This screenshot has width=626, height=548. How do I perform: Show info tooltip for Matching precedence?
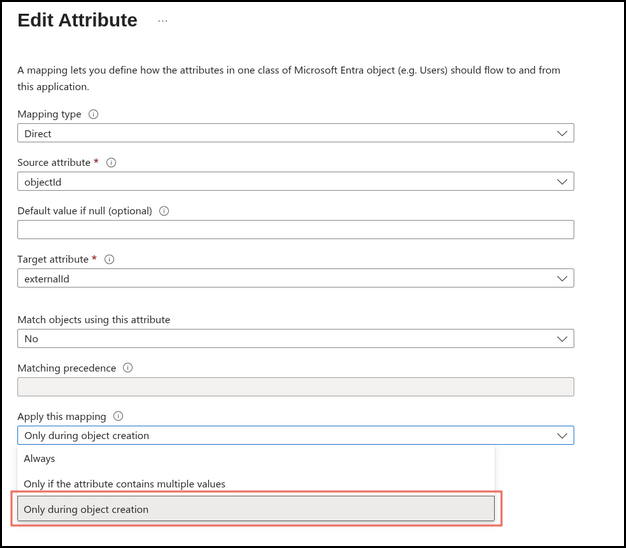tap(128, 368)
